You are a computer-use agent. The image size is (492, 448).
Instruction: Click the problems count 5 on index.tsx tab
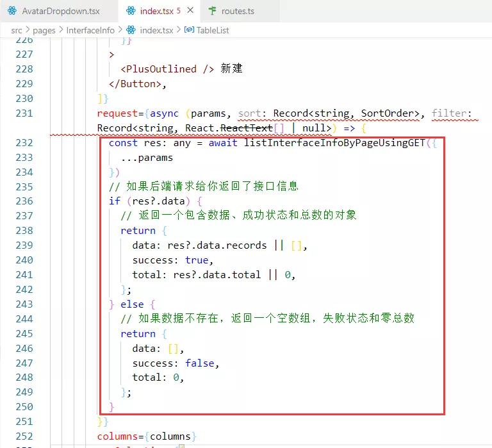click(179, 11)
